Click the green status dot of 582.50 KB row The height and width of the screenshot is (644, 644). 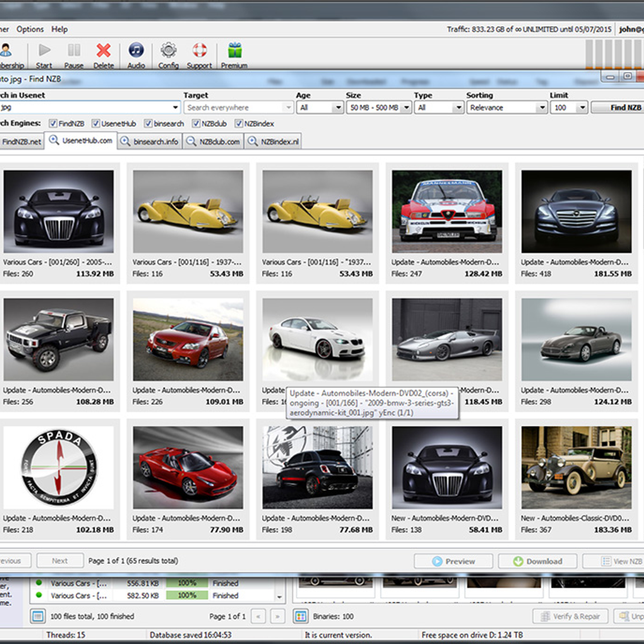[39, 595]
